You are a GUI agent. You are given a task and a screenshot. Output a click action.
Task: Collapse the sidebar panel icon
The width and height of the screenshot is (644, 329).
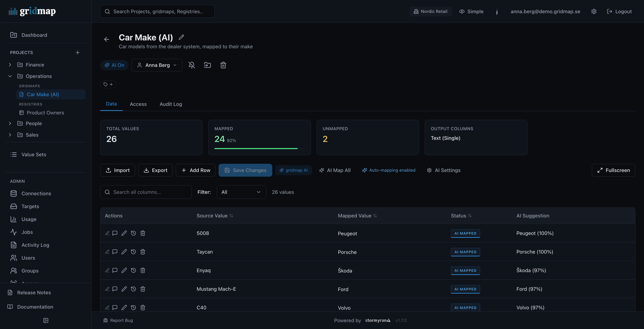click(x=46, y=320)
